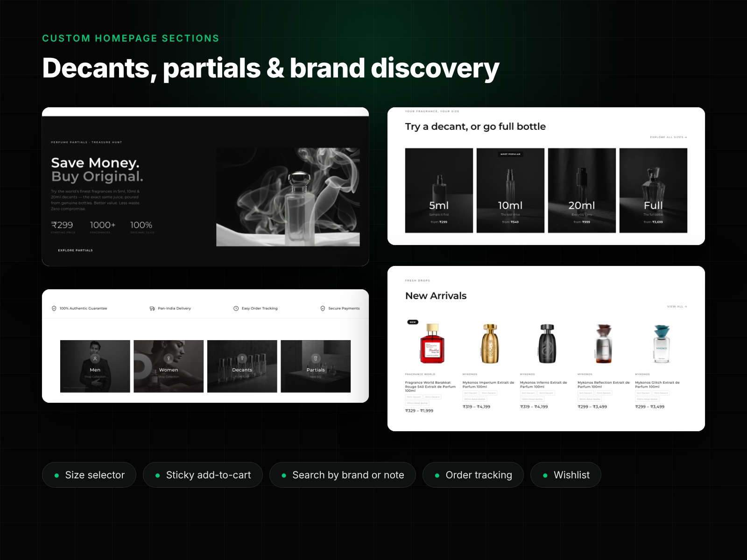
Task: Click the smoke perfume bottle hero image
Action: pos(288,197)
